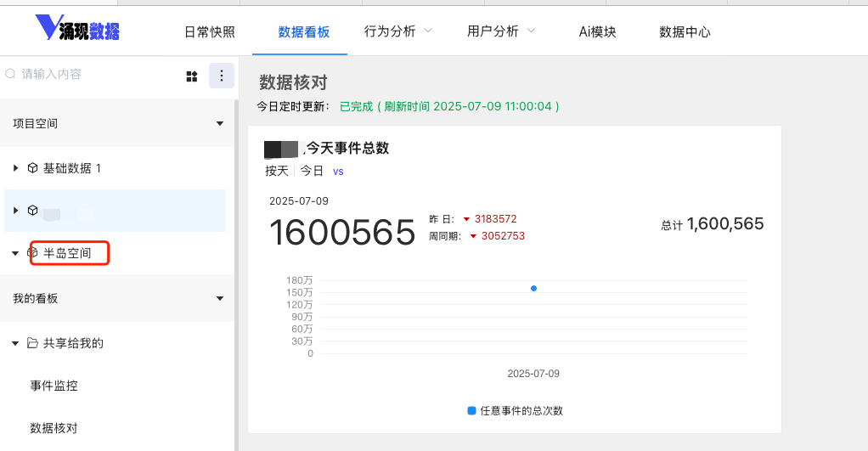
Task: Go to 数据中心
Action: click(685, 32)
